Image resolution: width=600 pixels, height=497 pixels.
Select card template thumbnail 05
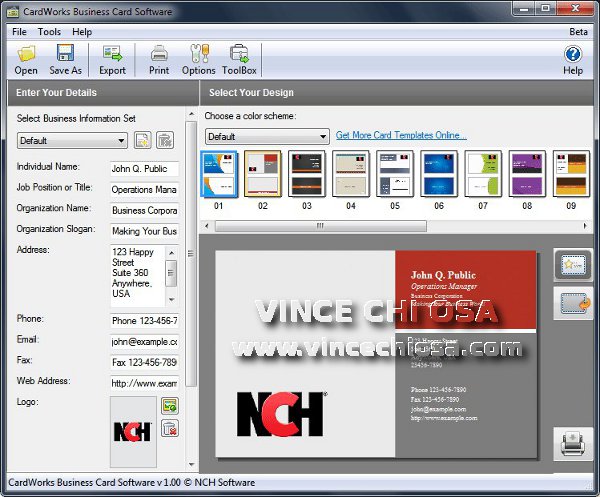[395, 174]
